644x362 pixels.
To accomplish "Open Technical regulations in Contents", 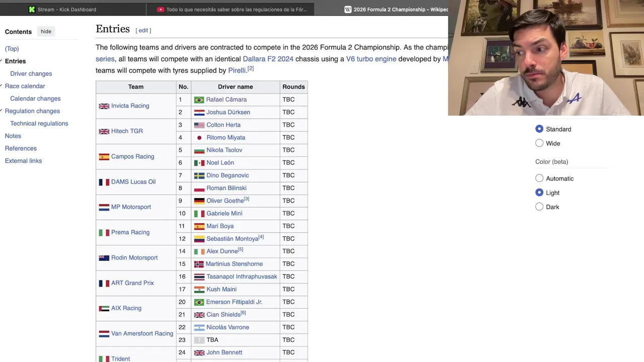I will pyautogui.click(x=39, y=123).
